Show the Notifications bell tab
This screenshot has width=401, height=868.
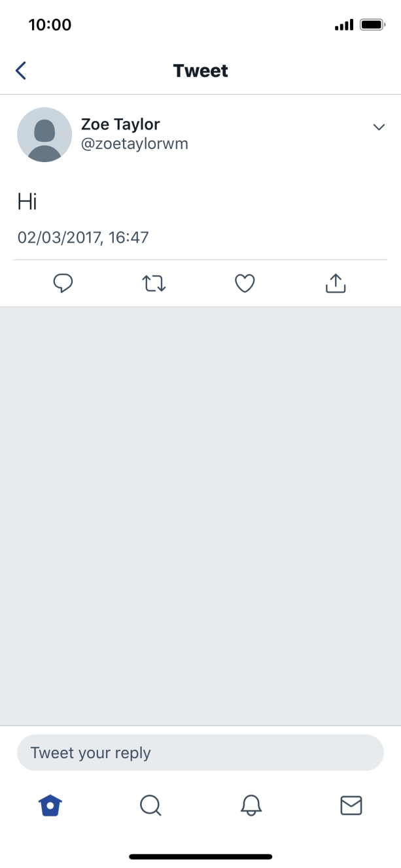tap(251, 805)
